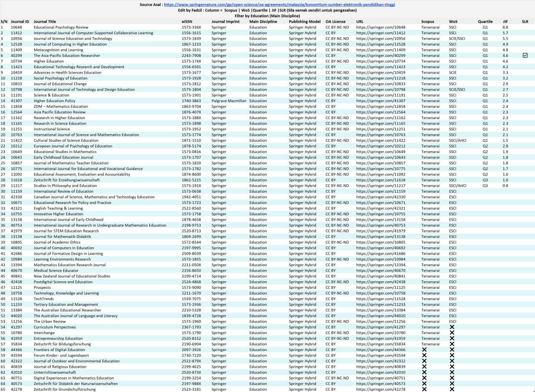Click WoS X mark for Zeitschrift für Bildungsforschung
Image resolution: width=535 pixels, height=392 pixels.
[452, 344]
